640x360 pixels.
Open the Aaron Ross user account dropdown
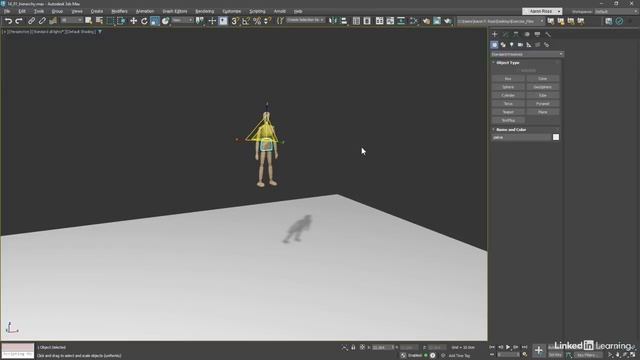click(542, 11)
